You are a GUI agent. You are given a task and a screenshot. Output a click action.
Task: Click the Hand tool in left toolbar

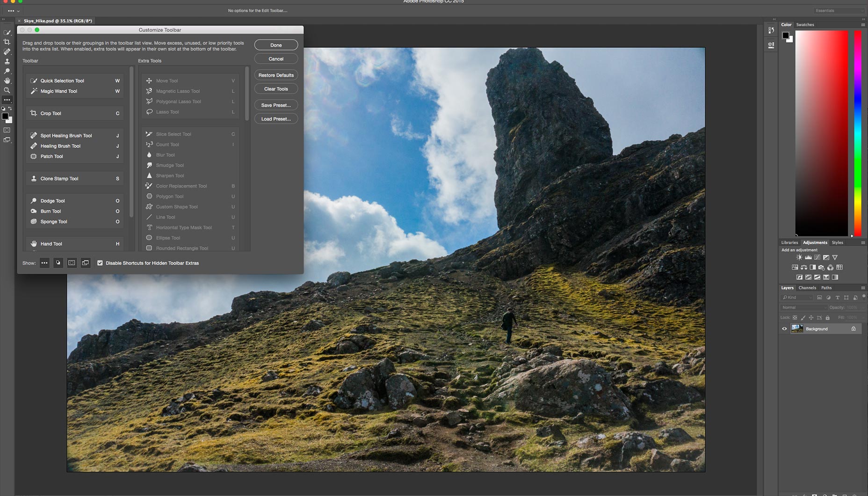coord(7,80)
